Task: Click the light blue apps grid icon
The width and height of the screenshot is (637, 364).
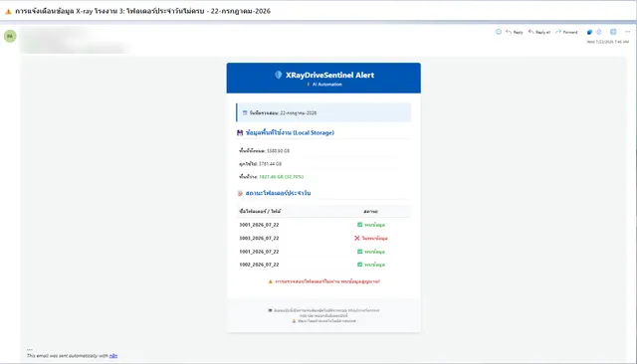Action: tap(613, 32)
